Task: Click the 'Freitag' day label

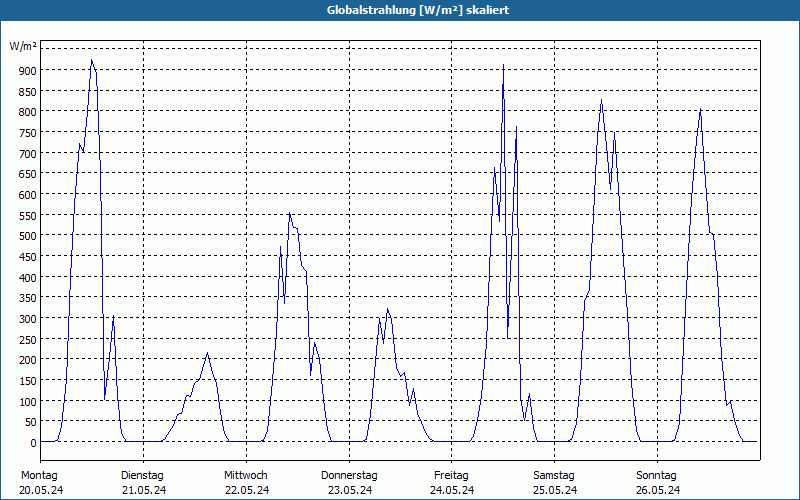Action: point(451,476)
